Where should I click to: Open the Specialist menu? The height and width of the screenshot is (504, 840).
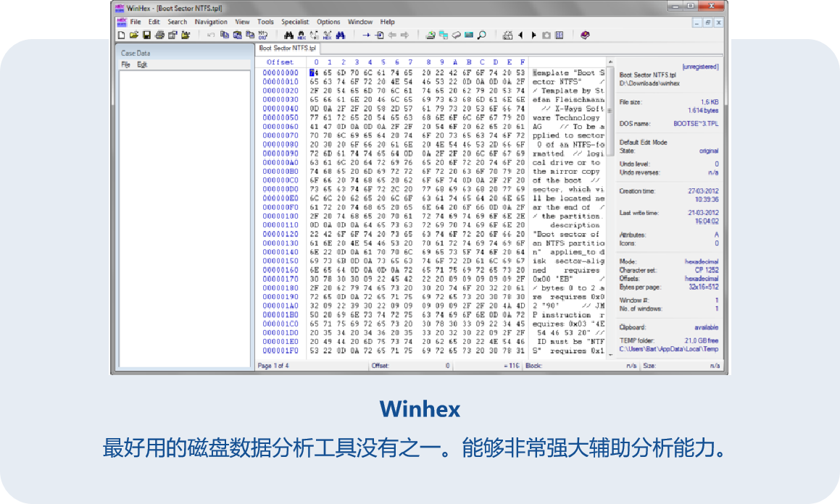click(295, 22)
